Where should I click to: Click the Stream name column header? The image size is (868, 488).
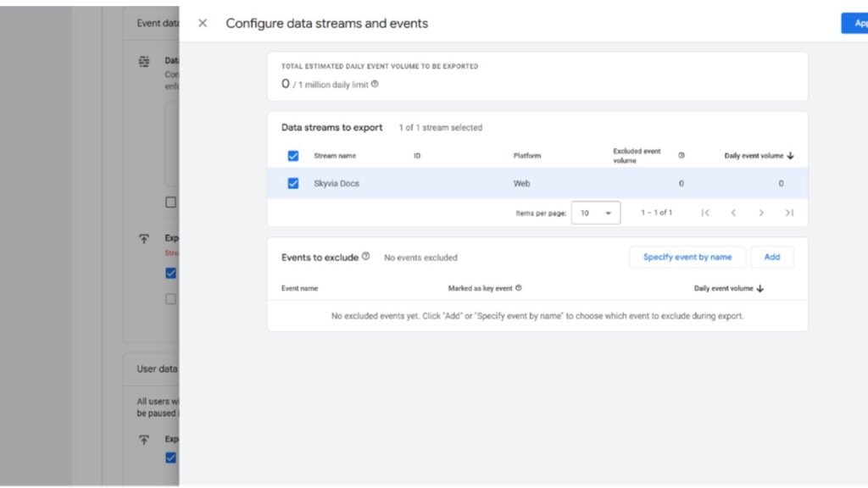[x=335, y=156]
